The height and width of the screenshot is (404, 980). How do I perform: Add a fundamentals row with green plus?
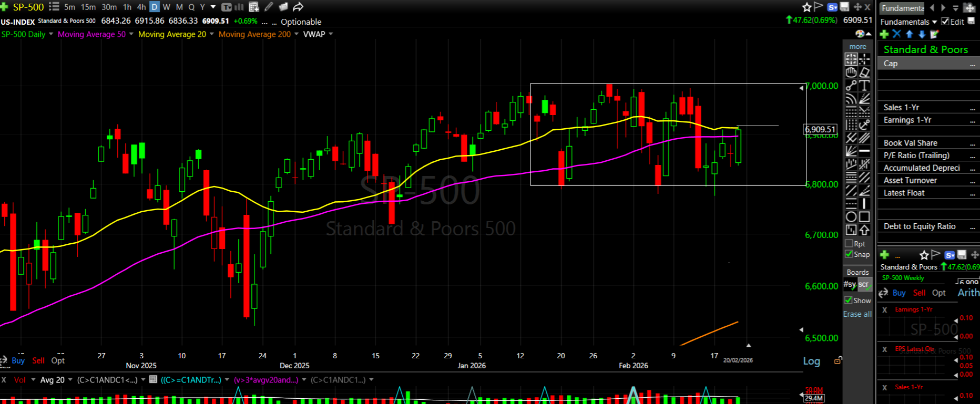(x=884, y=34)
